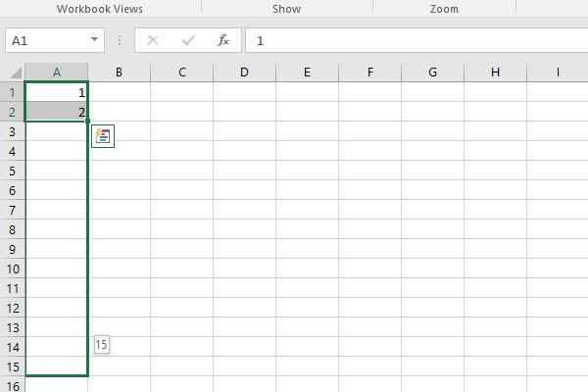Select column I header

click(x=558, y=73)
